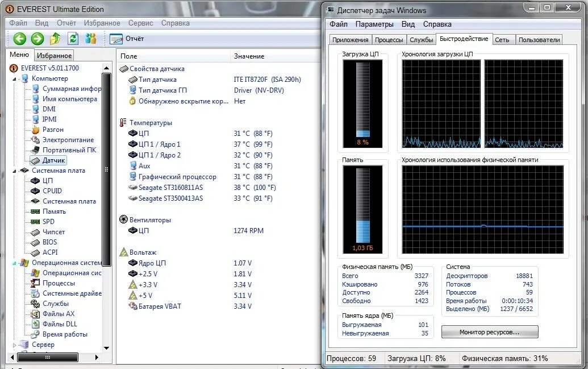
Task: Collapse the Компьютер tree node
Action: click(14, 79)
